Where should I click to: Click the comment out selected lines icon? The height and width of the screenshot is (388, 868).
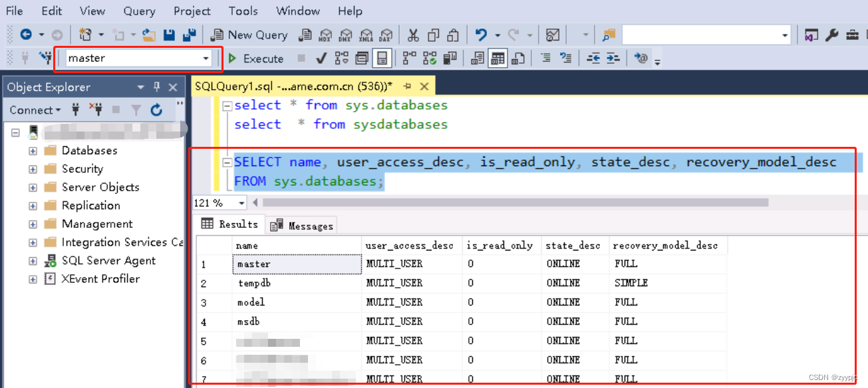(547, 58)
